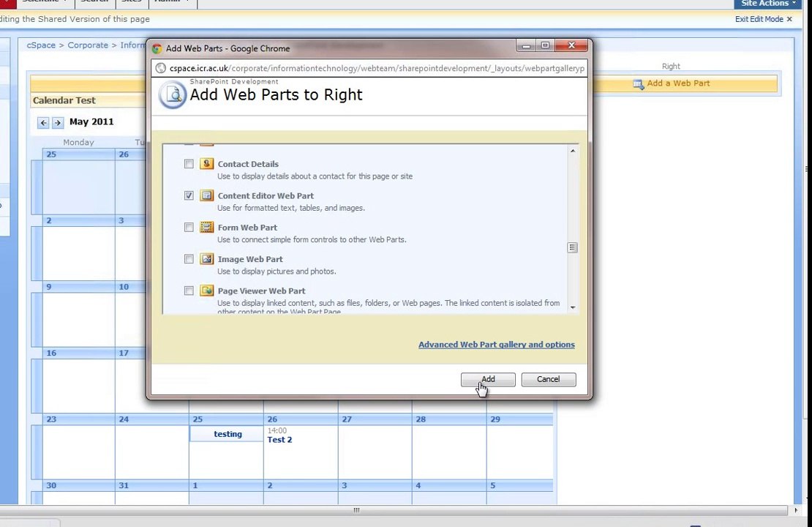Click the Content Editor Web Part icon

pos(206,195)
